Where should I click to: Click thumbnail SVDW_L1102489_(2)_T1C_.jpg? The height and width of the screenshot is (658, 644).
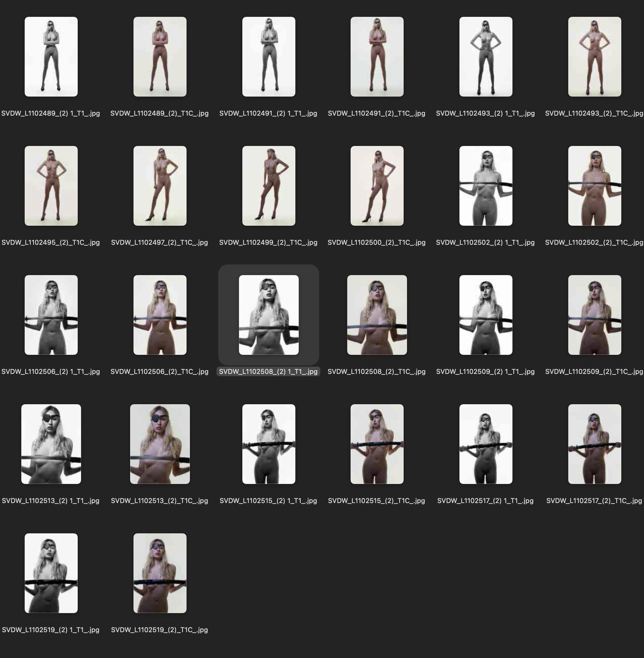(x=160, y=56)
